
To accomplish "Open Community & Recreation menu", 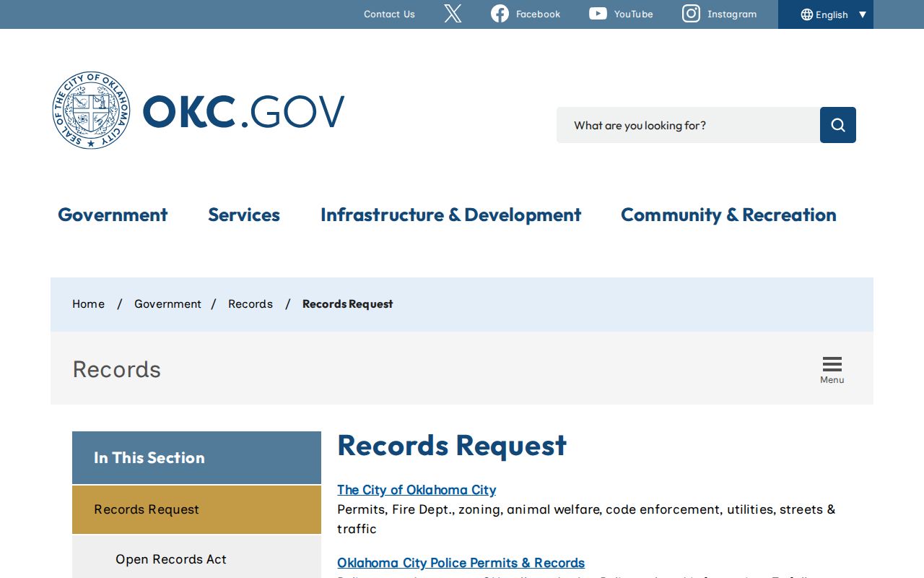I will point(728,215).
